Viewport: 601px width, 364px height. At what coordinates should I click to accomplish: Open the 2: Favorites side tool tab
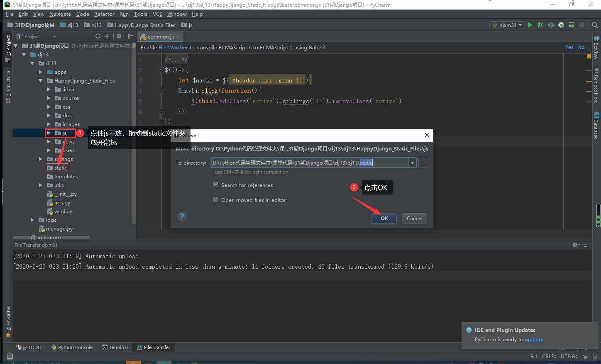[8, 321]
